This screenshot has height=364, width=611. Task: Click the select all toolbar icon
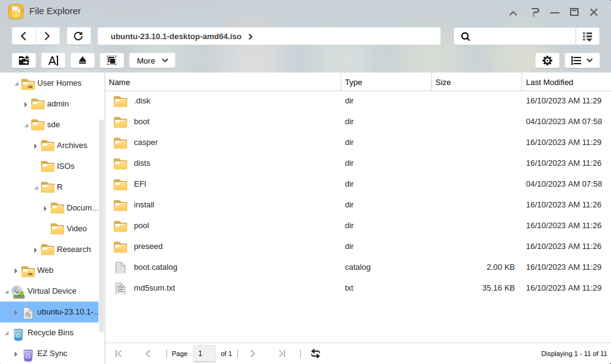tap(112, 61)
